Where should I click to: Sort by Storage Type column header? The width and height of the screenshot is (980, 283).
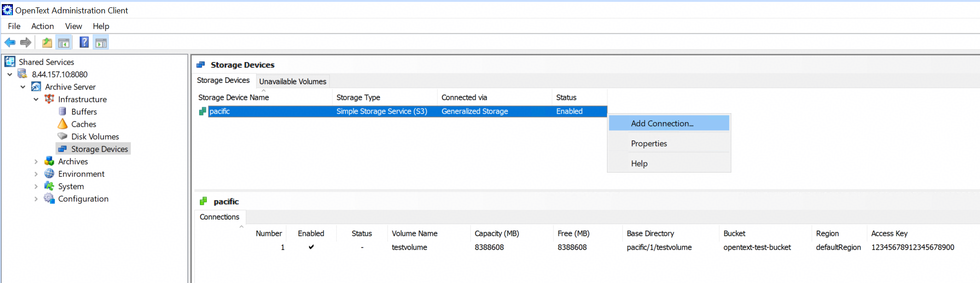point(385,97)
